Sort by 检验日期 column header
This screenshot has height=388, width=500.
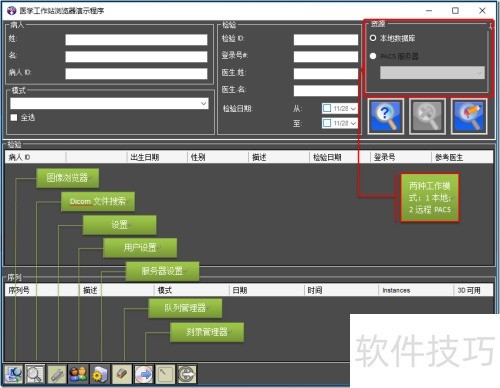327,157
